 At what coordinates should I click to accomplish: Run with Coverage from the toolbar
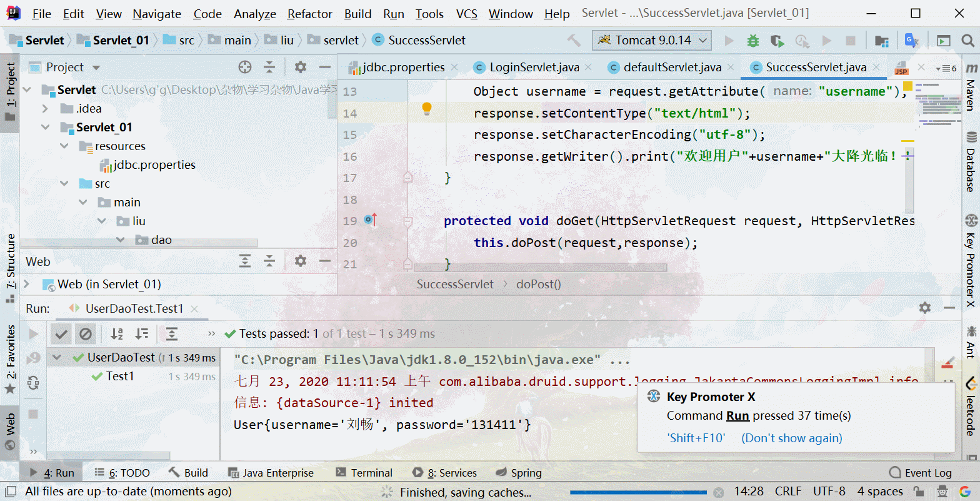(777, 41)
